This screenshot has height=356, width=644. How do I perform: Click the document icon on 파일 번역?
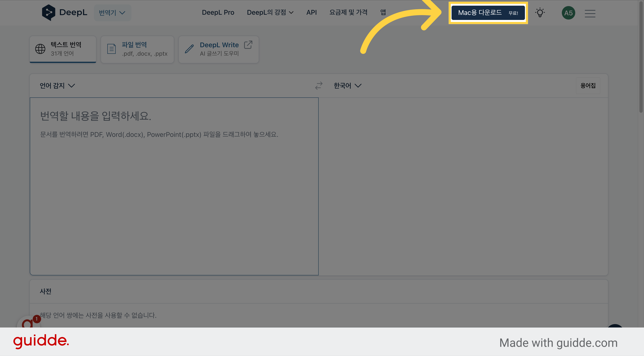coord(112,49)
